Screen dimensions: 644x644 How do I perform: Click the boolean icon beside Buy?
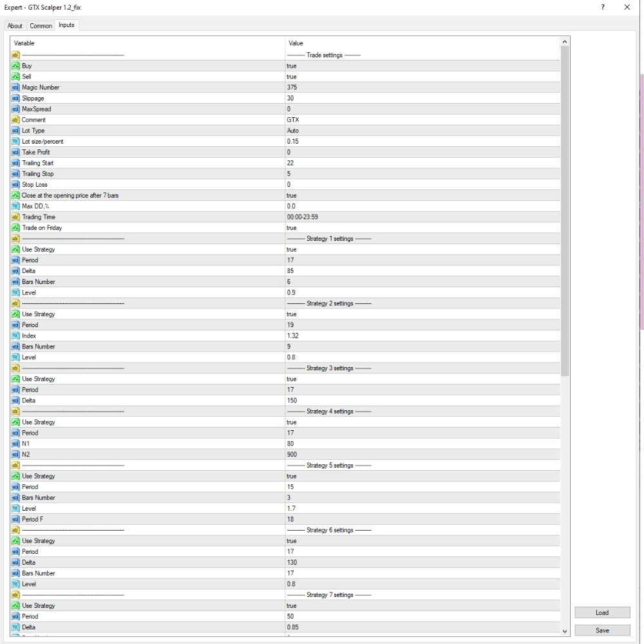point(15,66)
